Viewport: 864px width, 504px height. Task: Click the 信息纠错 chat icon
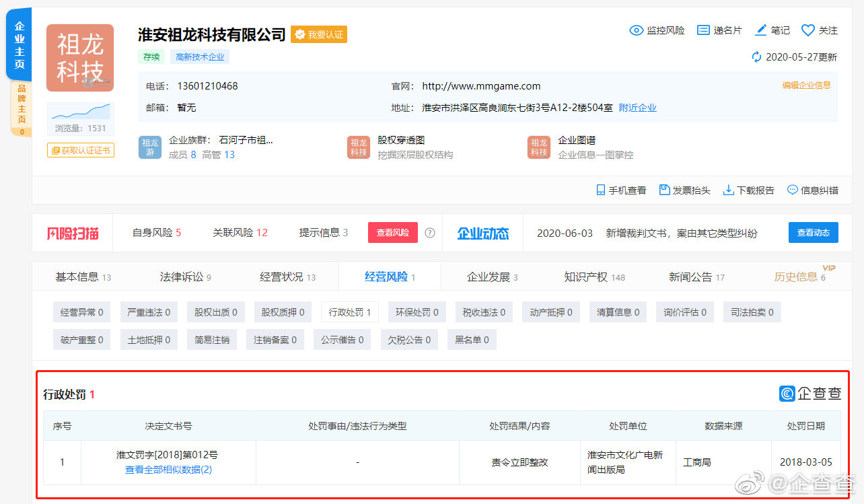[x=792, y=190]
